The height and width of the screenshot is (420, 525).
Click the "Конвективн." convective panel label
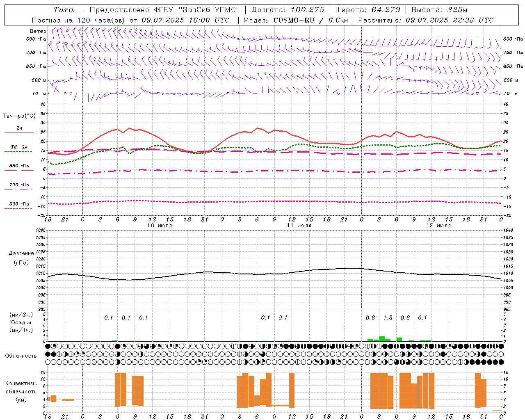coord(21,383)
